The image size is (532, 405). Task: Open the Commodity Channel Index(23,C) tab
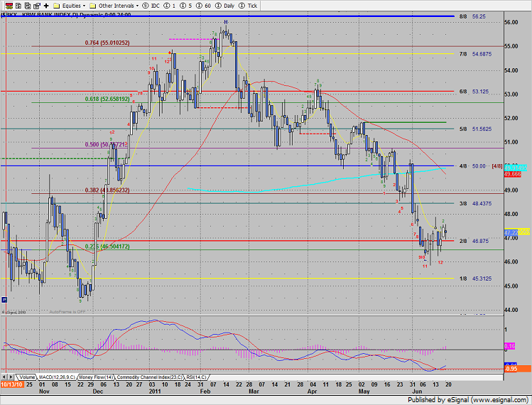[x=150, y=377]
